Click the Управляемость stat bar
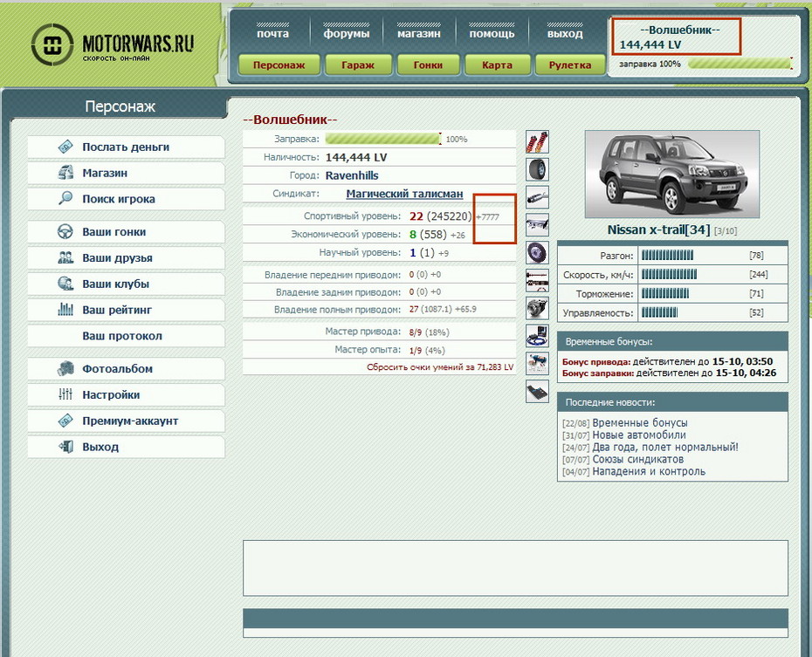This screenshot has height=657, width=812. pyautogui.click(x=659, y=312)
